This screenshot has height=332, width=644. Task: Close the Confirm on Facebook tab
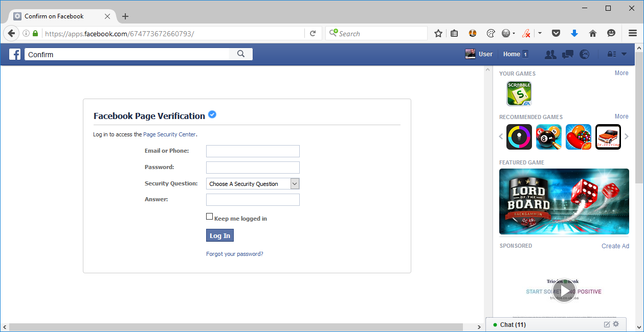tap(107, 16)
